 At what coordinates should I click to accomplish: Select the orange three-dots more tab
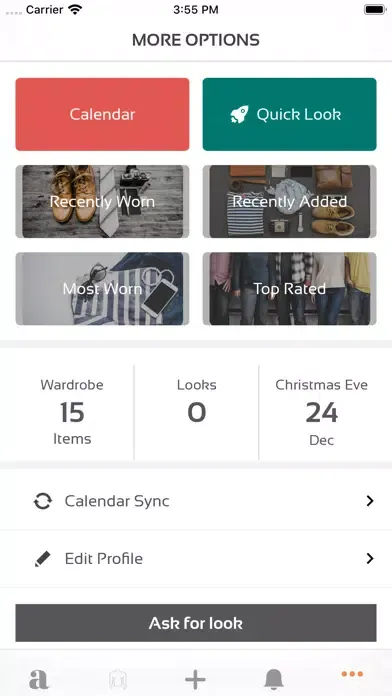click(352, 674)
